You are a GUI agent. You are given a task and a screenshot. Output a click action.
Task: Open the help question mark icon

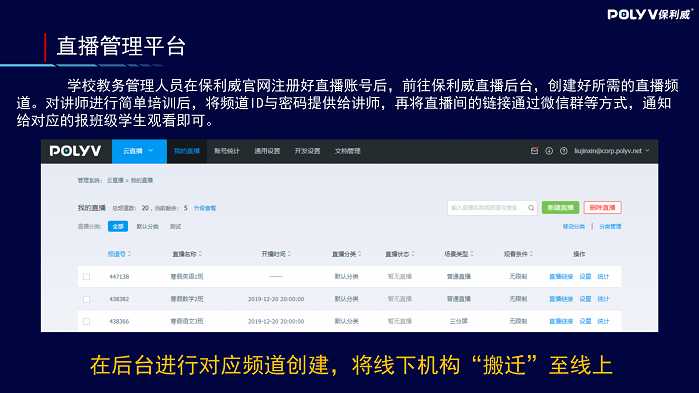pyautogui.click(x=563, y=151)
